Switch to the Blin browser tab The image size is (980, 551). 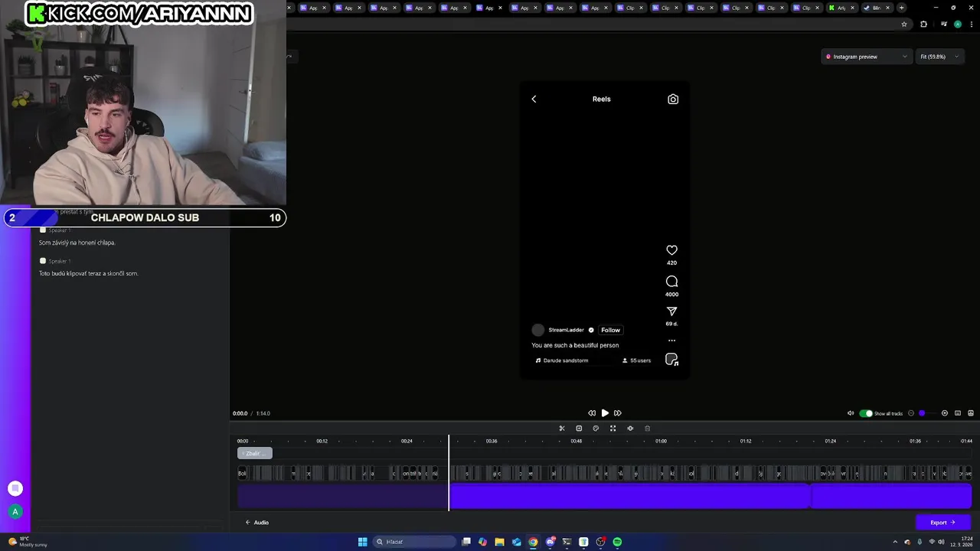(877, 8)
